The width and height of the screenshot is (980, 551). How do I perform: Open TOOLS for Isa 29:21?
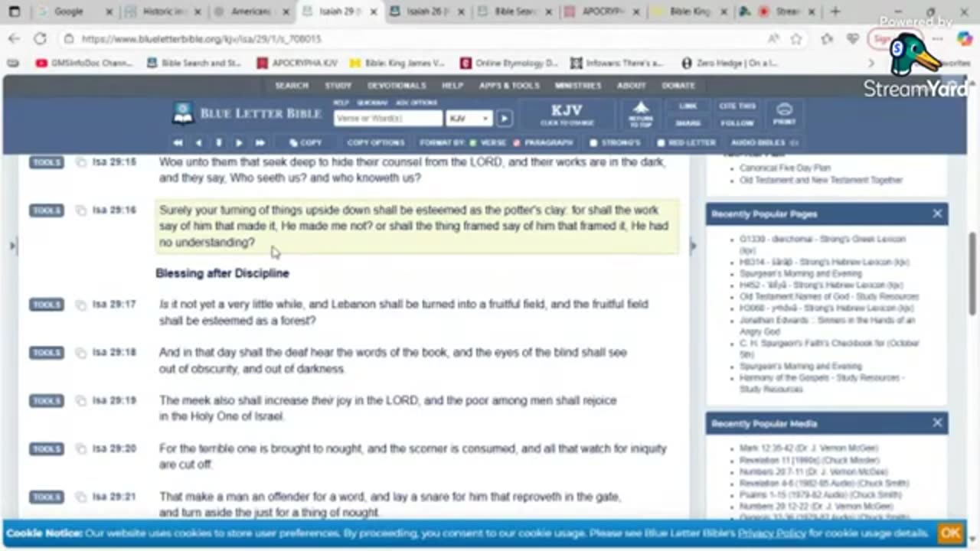pos(46,497)
